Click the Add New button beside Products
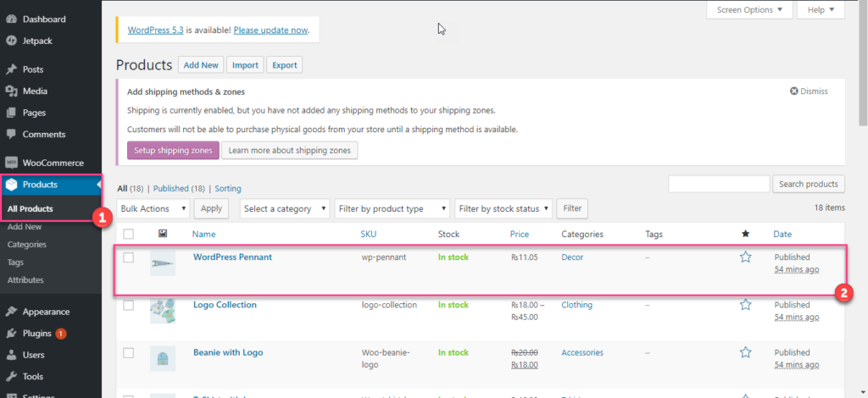 [x=201, y=65]
